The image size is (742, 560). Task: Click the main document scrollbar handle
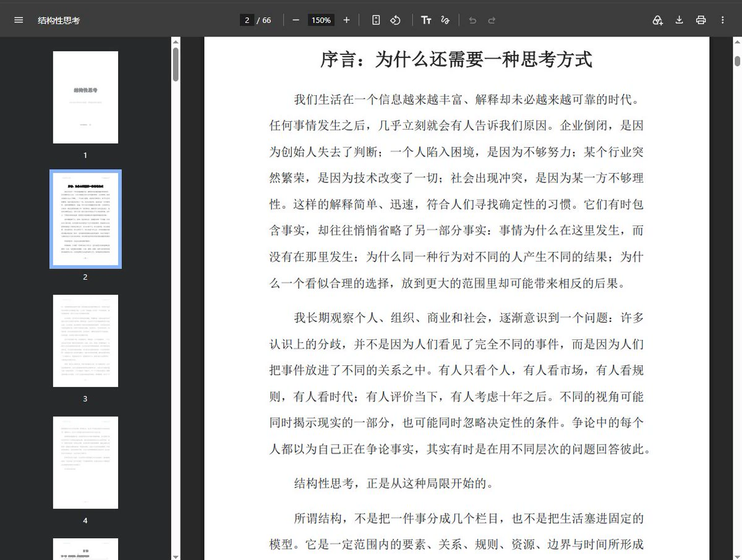pos(737,61)
